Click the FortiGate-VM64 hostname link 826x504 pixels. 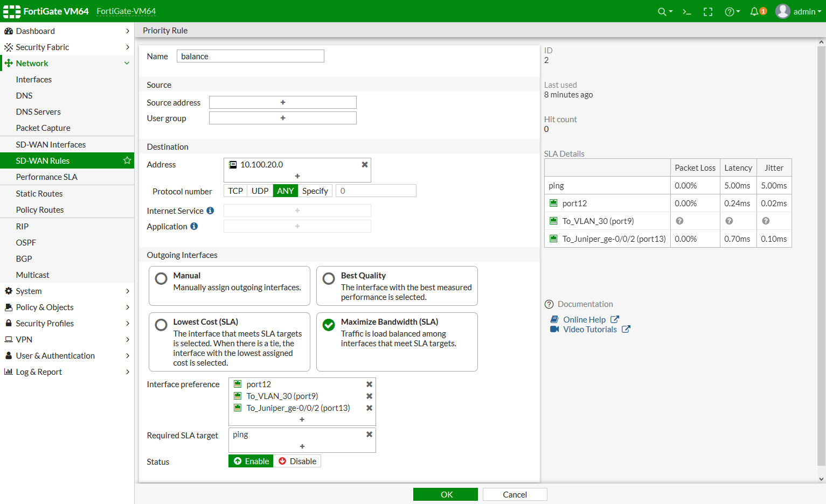point(126,11)
